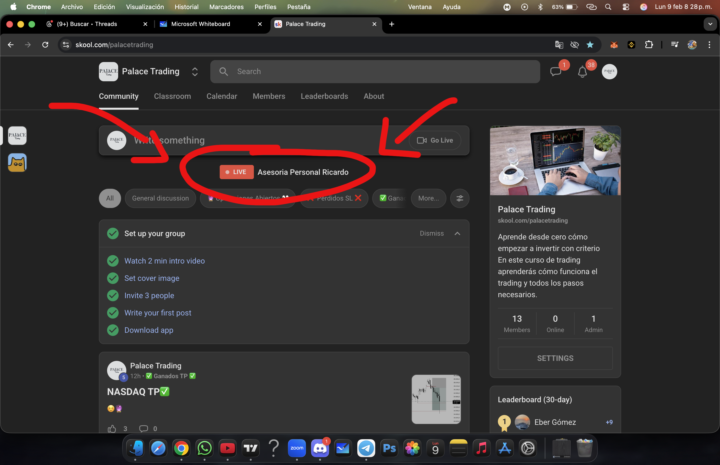The width and height of the screenshot is (720, 465).
Task: Switch to the Classroom tab
Action: (x=172, y=96)
